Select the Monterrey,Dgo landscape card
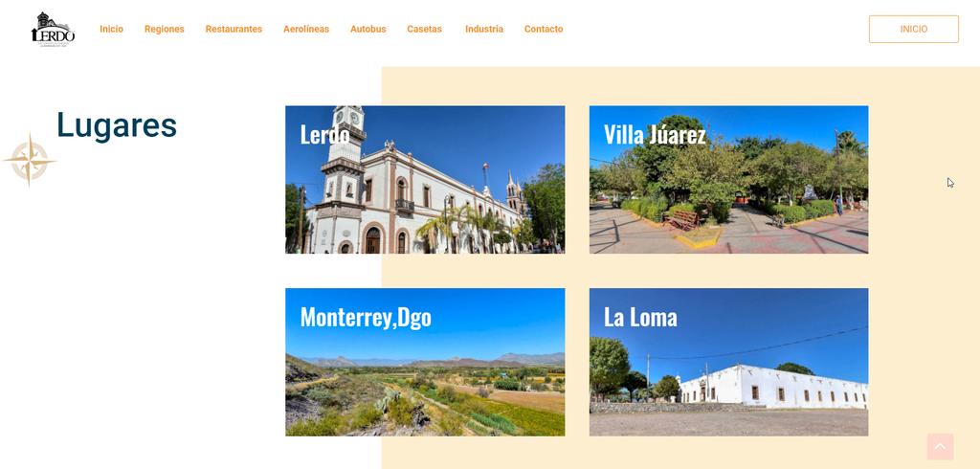The width and height of the screenshot is (980, 469). point(425,362)
